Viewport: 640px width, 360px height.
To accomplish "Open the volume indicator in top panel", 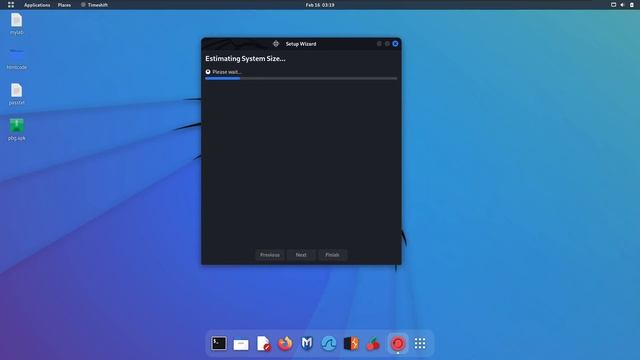I will [622, 5].
